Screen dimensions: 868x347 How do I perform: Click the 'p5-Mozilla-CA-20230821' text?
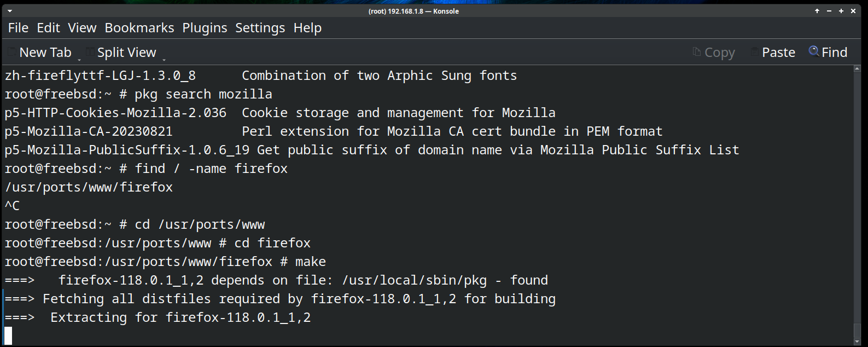(89, 131)
